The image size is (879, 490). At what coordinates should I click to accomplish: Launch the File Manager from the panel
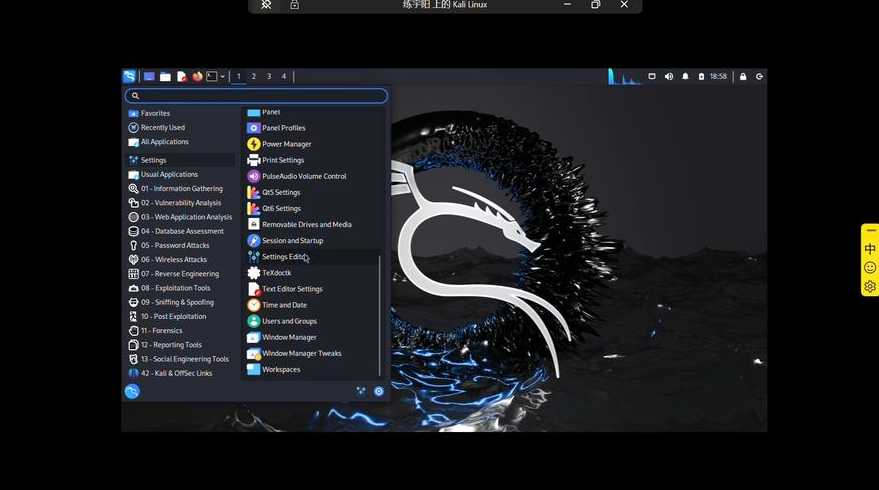click(165, 77)
